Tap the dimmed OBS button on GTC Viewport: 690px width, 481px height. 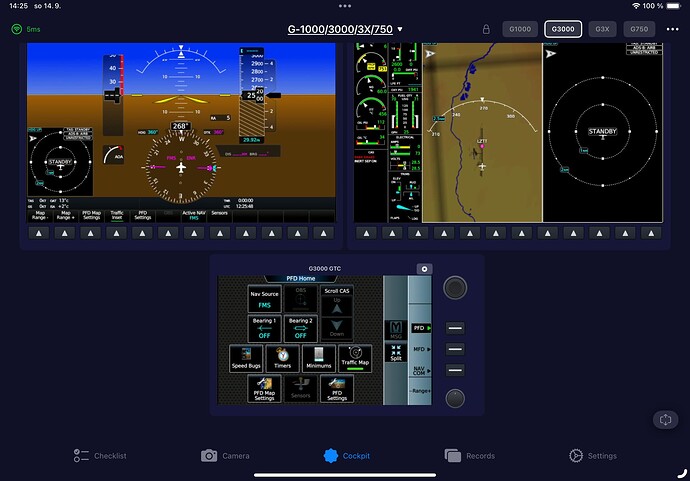click(x=301, y=298)
